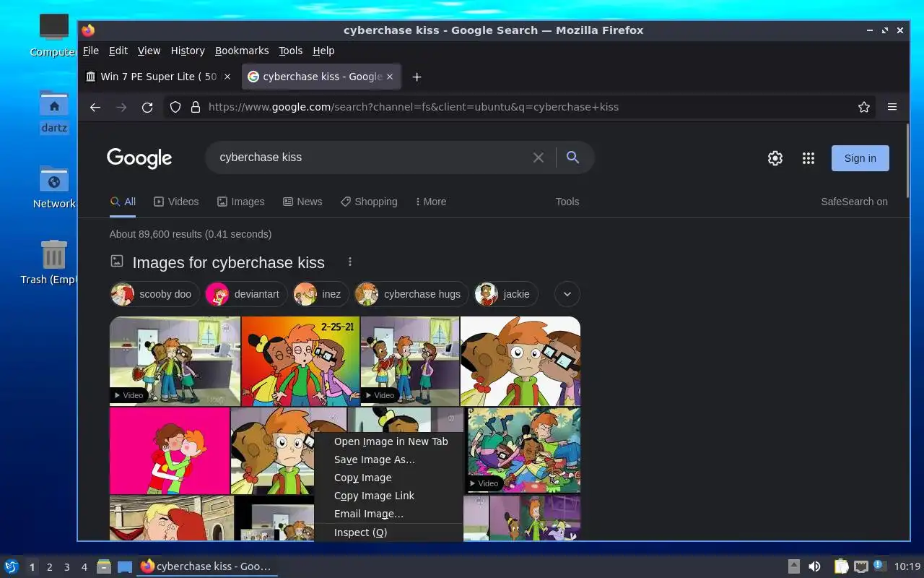Image resolution: width=924 pixels, height=578 pixels.
Task: Clear the search box with the X icon
Action: coord(539,158)
